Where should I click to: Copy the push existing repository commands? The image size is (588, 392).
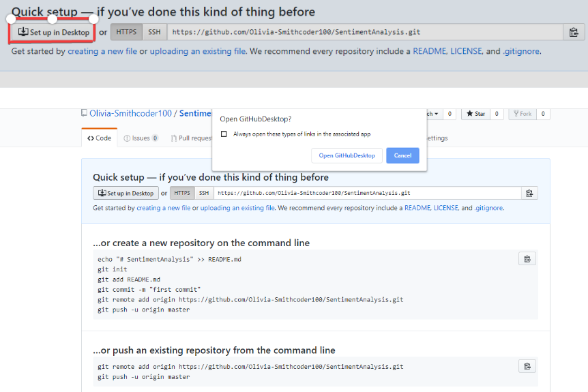[527, 366]
